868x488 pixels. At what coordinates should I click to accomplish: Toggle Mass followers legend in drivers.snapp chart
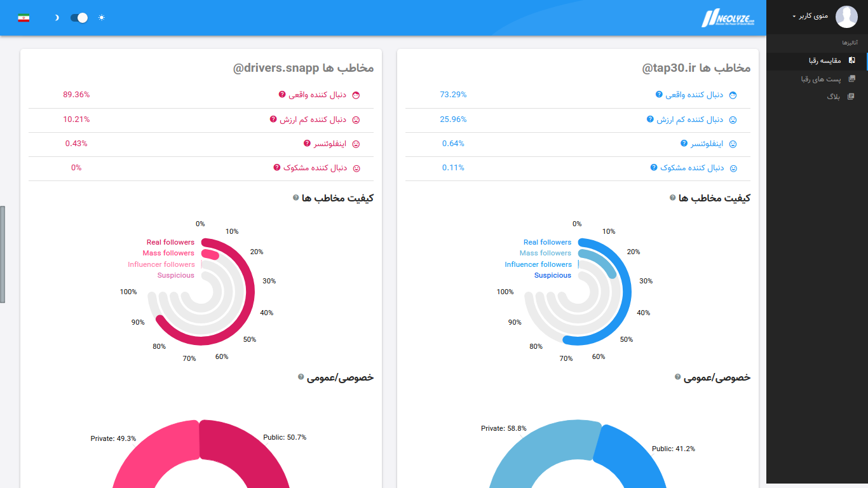(x=168, y=253)
